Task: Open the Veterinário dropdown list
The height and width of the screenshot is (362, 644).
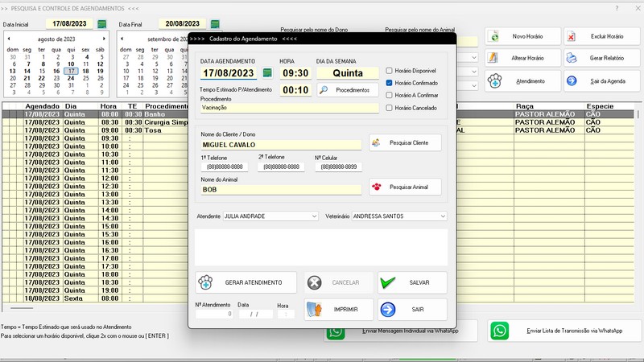Action: [x=442, y=216]
